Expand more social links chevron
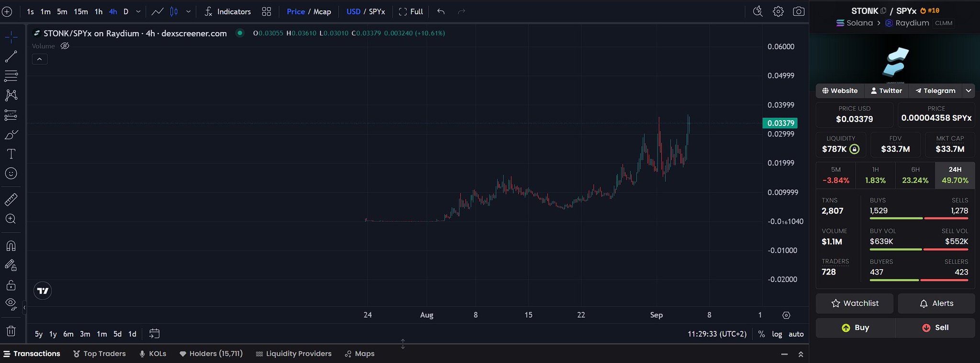 (969, 91)
